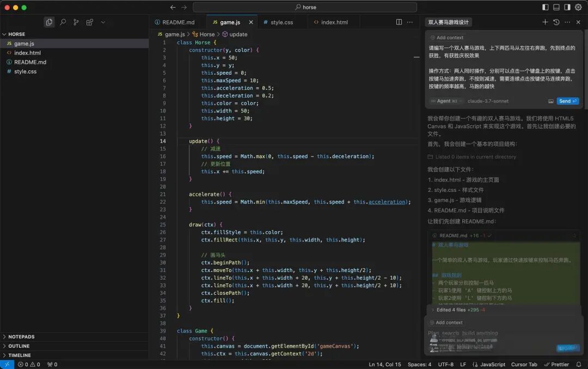Change end of line sequence LF
This screenshot has height=369, width=588.
(x=463, y=365)
